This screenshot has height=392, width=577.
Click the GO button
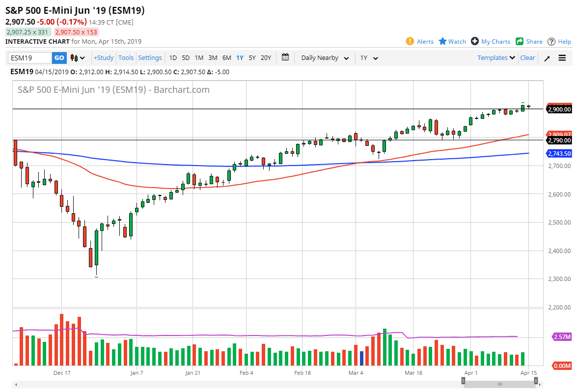(59, 57)
